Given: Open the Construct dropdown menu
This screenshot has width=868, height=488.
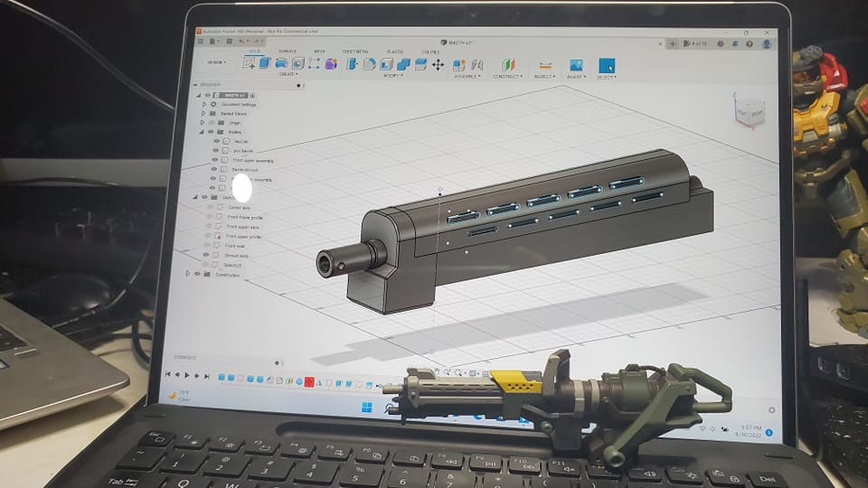Looking at the screenshot, I should 507,76.
